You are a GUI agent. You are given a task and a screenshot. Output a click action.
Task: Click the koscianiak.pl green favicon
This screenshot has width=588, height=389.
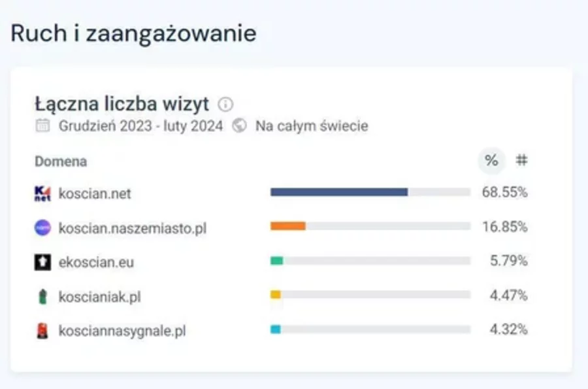coord(42,296)
